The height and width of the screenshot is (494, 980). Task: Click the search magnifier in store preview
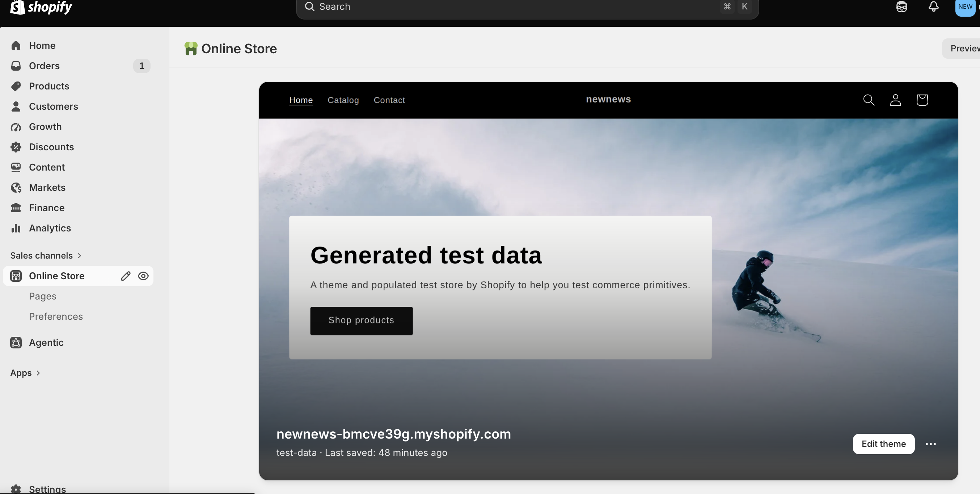[x=869, y=100]
